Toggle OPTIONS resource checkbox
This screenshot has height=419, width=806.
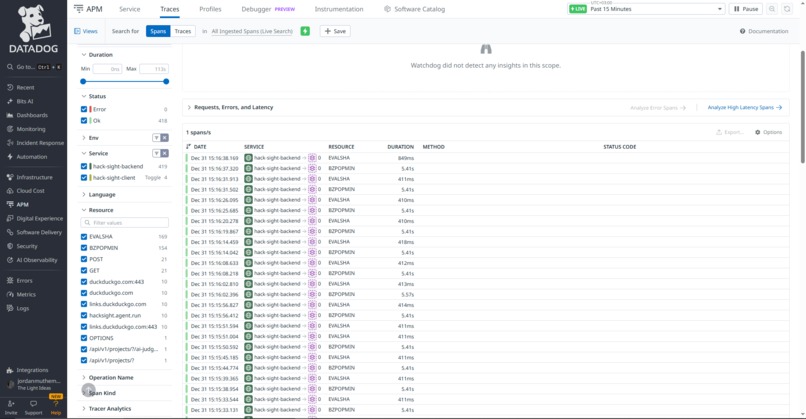coord(84,338)
